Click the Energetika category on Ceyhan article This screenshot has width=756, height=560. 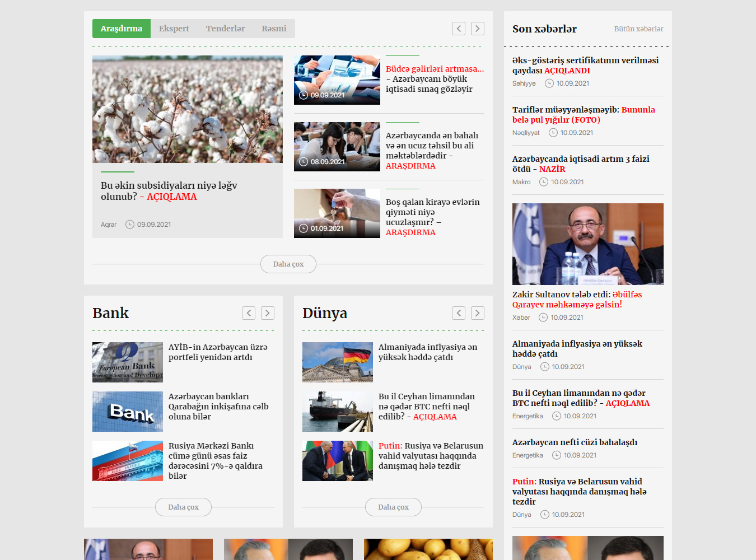[528, 416]
